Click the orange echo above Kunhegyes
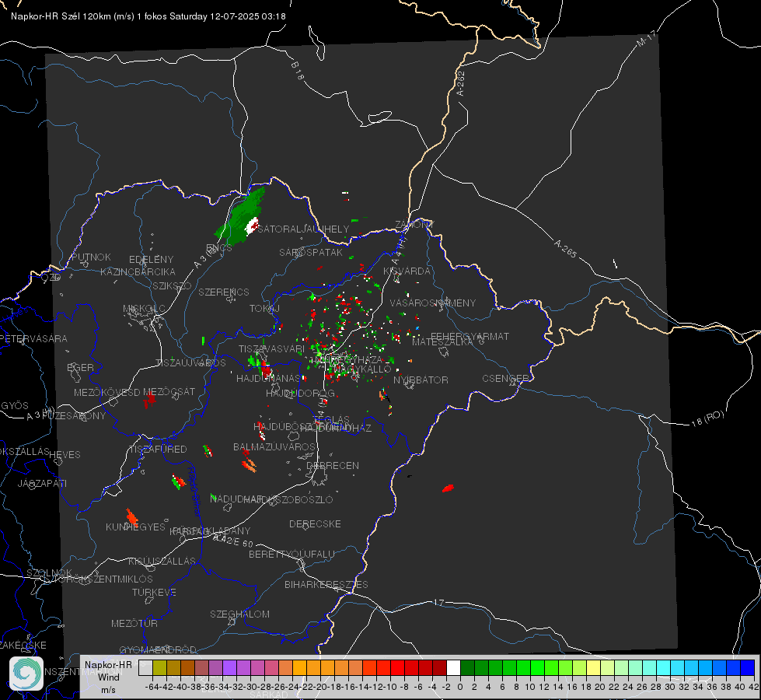The height and width of the screenshot is (700, 761). [x=131, y=517]
